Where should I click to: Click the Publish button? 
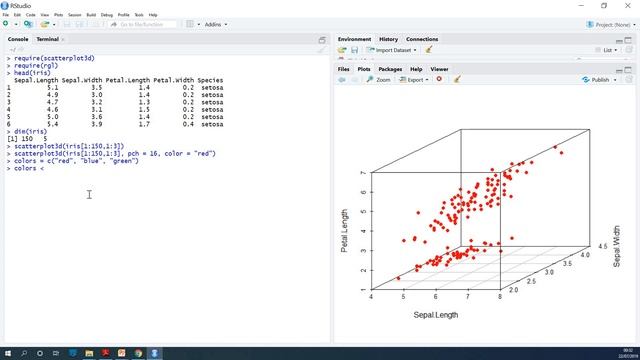point(596,80)
